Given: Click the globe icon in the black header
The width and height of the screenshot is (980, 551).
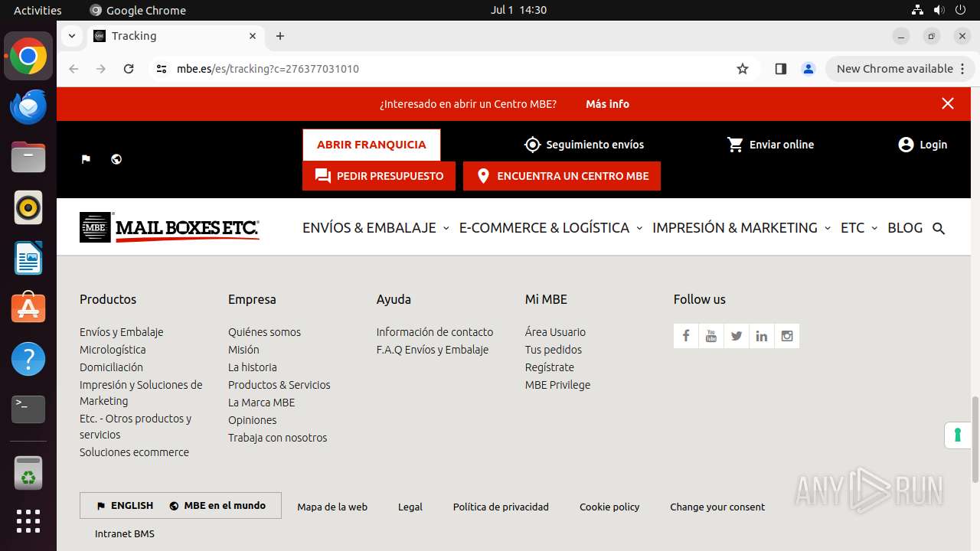Looking at the screenshot, I should [x=116, y=159].
